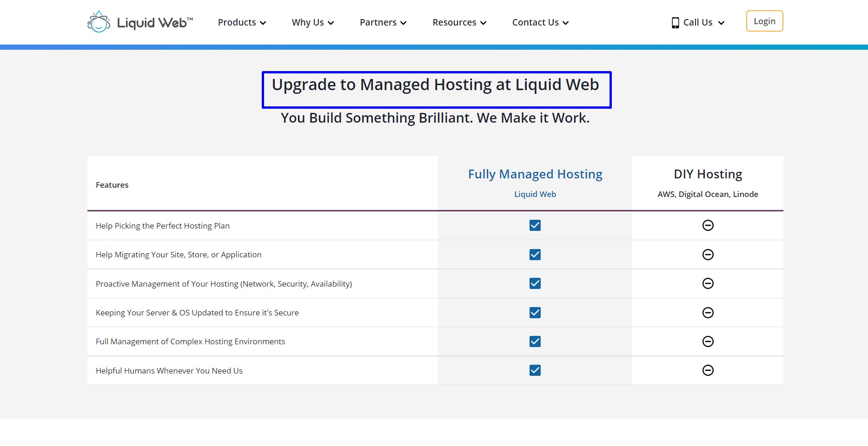
Task: Click Full Management of Complex Hosting Environments text
Action: pyautogui.click(x=190, y=341)
